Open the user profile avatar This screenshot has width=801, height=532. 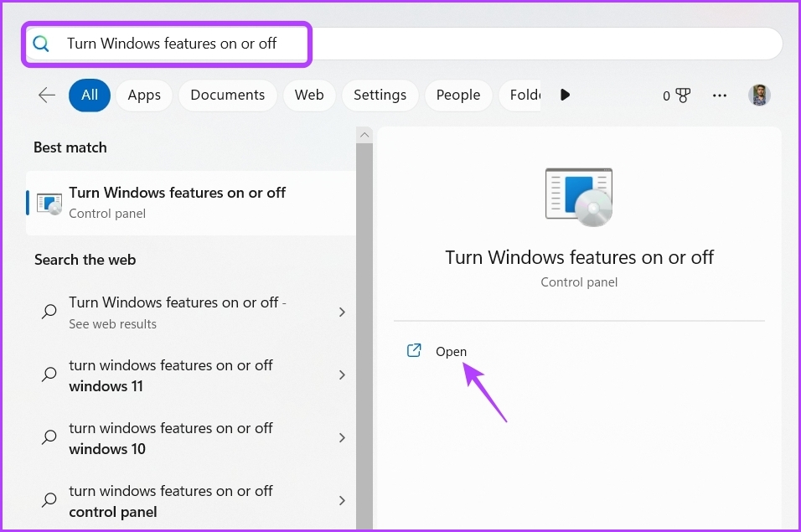(759, 95)
